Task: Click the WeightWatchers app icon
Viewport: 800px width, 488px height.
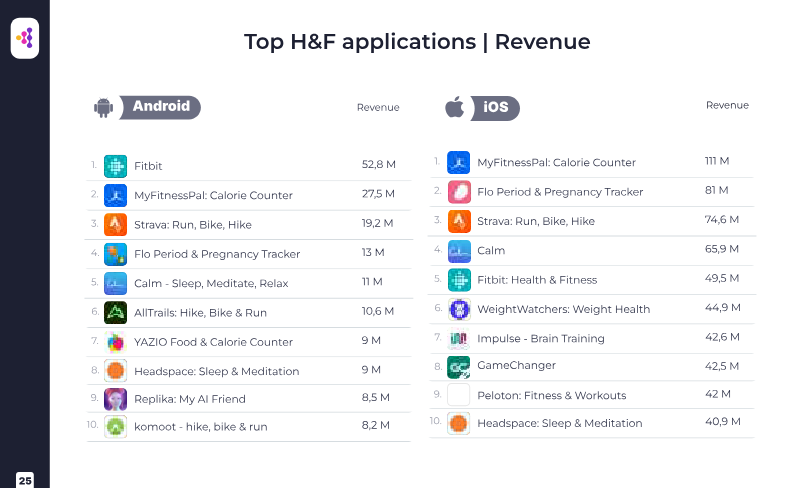Action: 458,309
